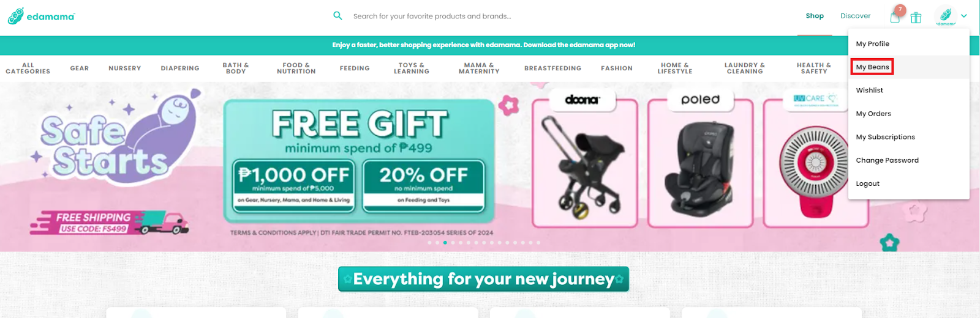Switch to the Shop tab

click(815, 16)
